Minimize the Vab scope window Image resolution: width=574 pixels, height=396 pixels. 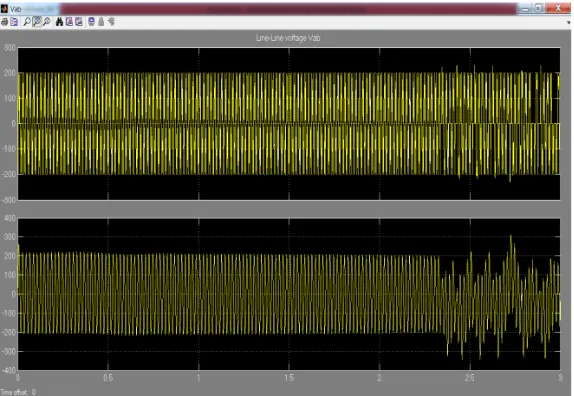(525, 8)
